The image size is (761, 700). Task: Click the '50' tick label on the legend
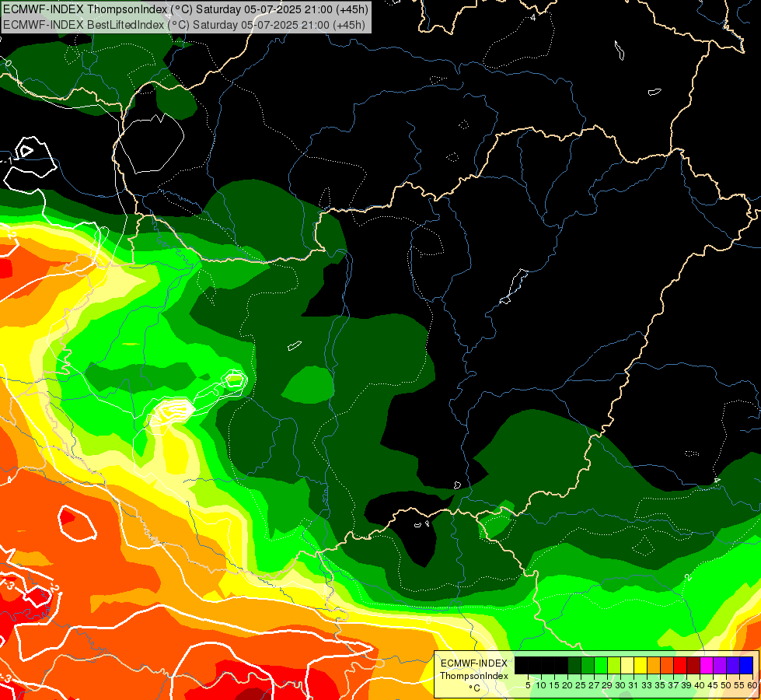point(726,685)
